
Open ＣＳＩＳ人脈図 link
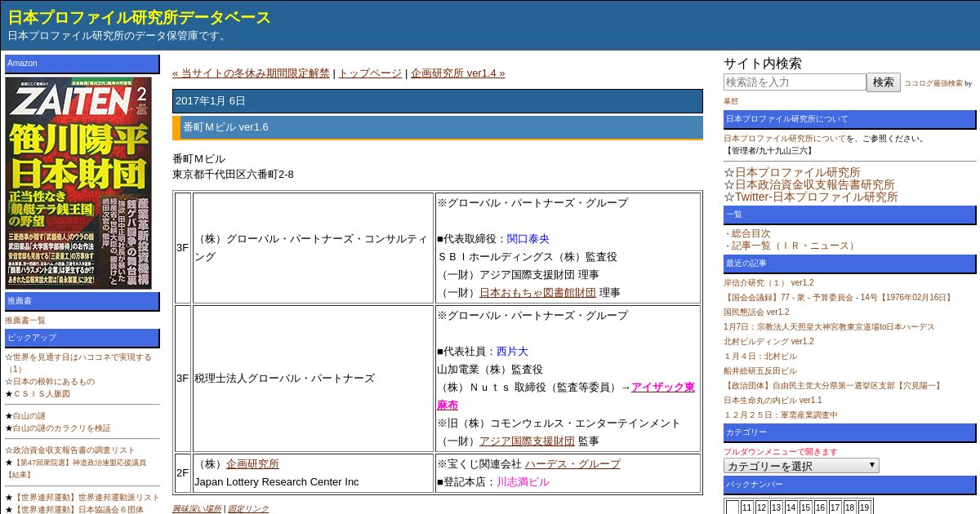pyautogui.click(x=42, y=394)
